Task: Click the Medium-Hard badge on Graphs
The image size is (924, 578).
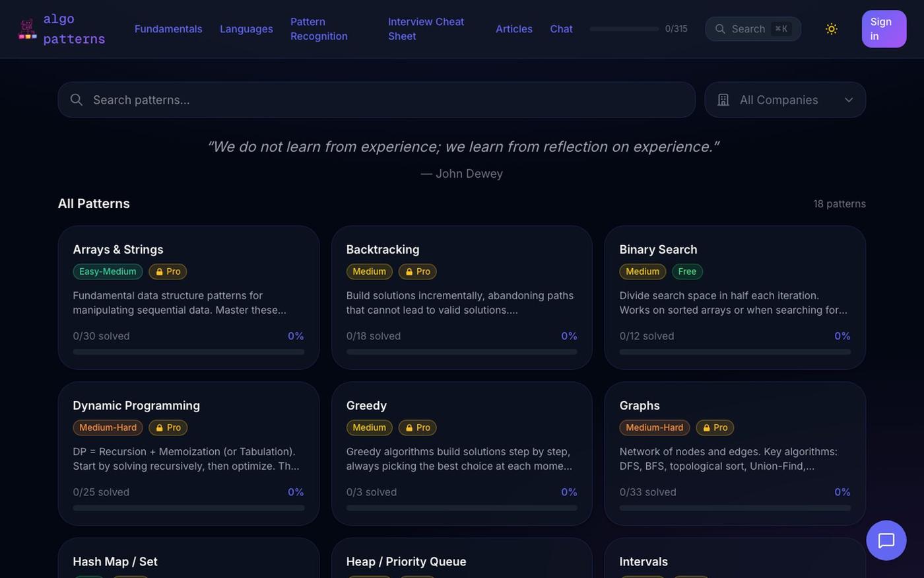Action: click(654, 427)
